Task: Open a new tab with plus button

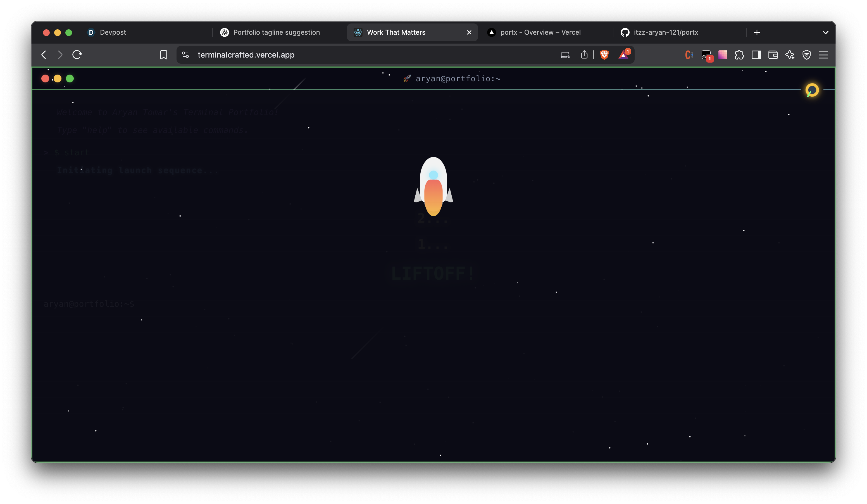Action: click(x=757, y=32)
